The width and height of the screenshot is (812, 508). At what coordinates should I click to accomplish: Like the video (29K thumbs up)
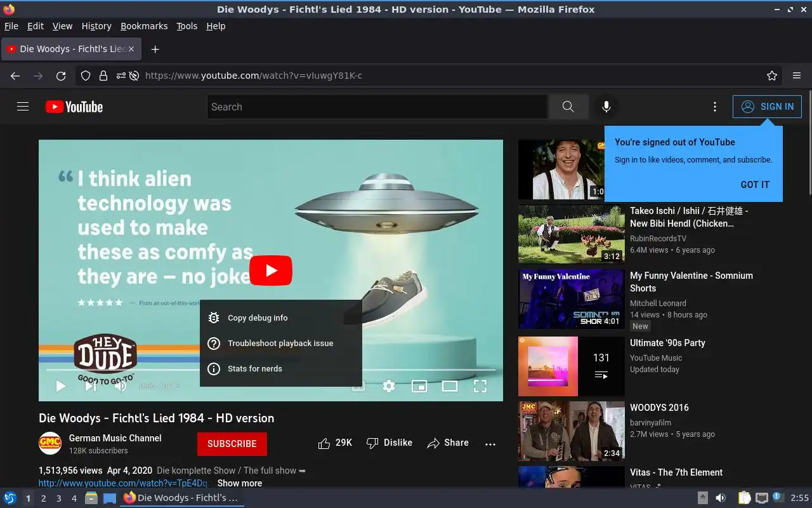coord(335,443)
